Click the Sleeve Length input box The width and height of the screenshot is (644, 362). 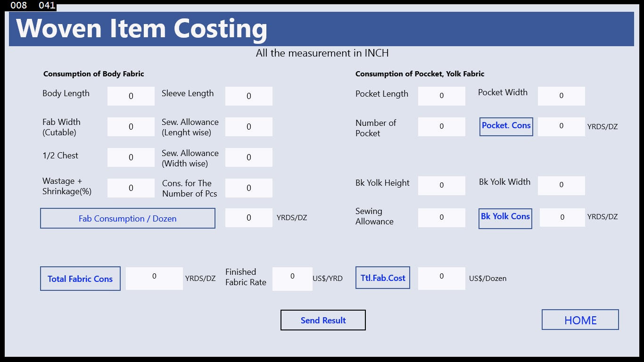pyautogui.click(x=249, y=96)
